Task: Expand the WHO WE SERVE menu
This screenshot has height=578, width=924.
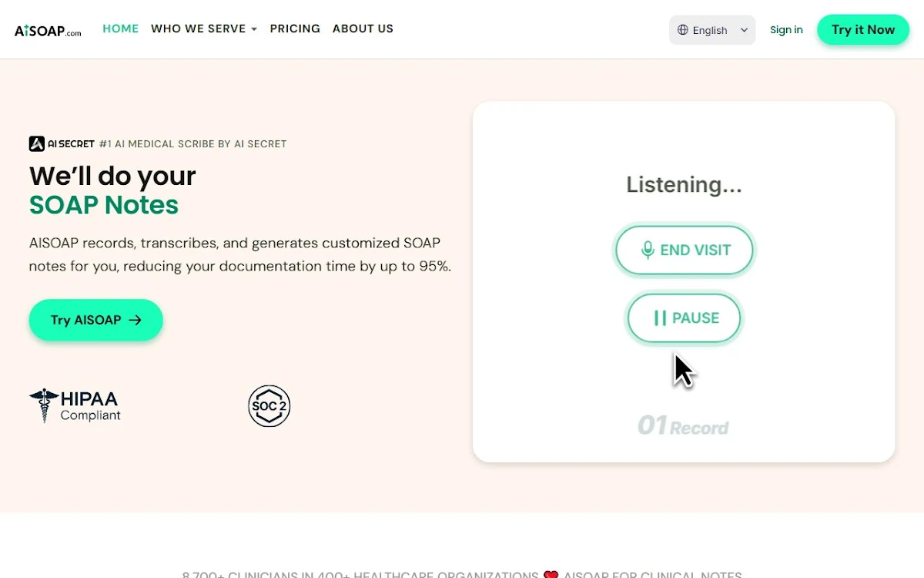Action: 204,29
